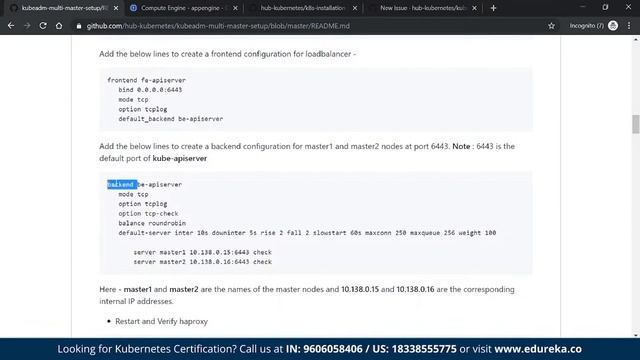Click the scrollbar down arrow

click(x=636, y=335)
